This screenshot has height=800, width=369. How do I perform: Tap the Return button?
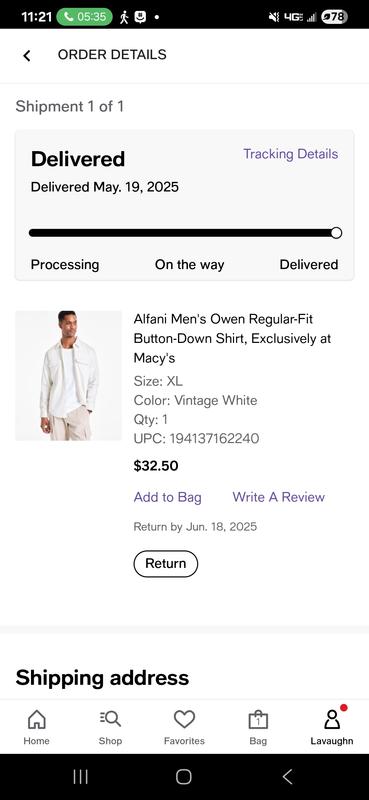pos(165,564)
